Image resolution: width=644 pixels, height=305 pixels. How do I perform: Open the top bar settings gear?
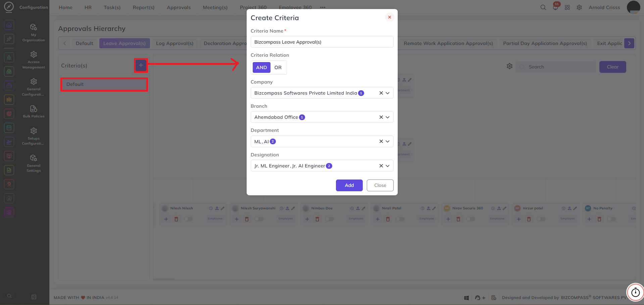click(x=579, y=7)
